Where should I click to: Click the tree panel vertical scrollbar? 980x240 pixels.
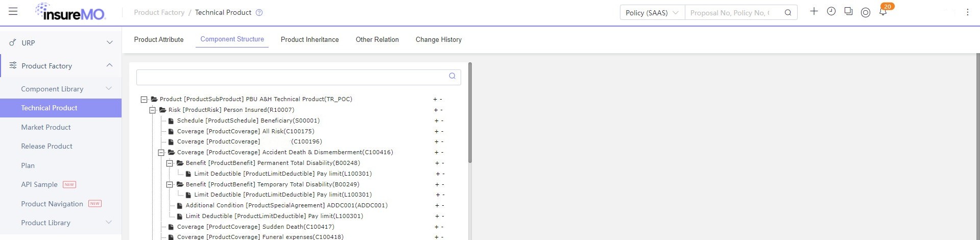pyautogui.click(x=470, y=112)
